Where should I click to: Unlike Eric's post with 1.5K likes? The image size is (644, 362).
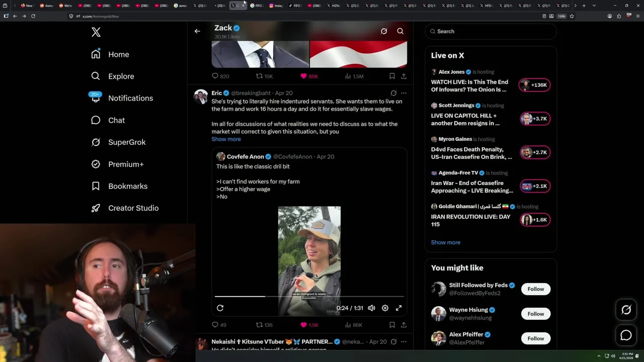[x=309, y=325]
